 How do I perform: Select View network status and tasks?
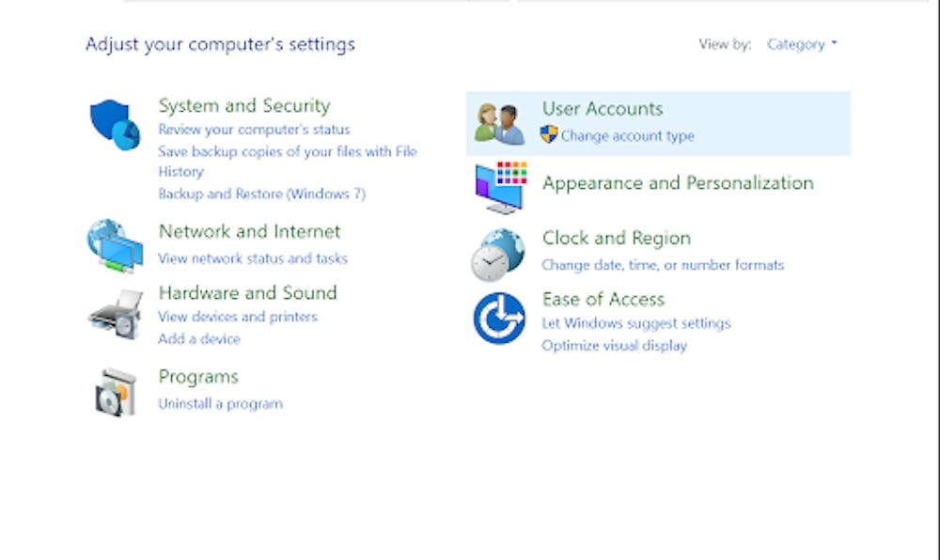[x=253, y=258]
